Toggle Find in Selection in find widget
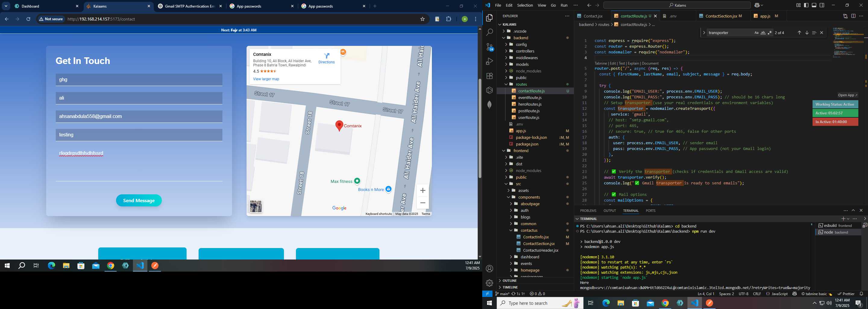Viewport: 868px width, 309px height. coord(814,33)
